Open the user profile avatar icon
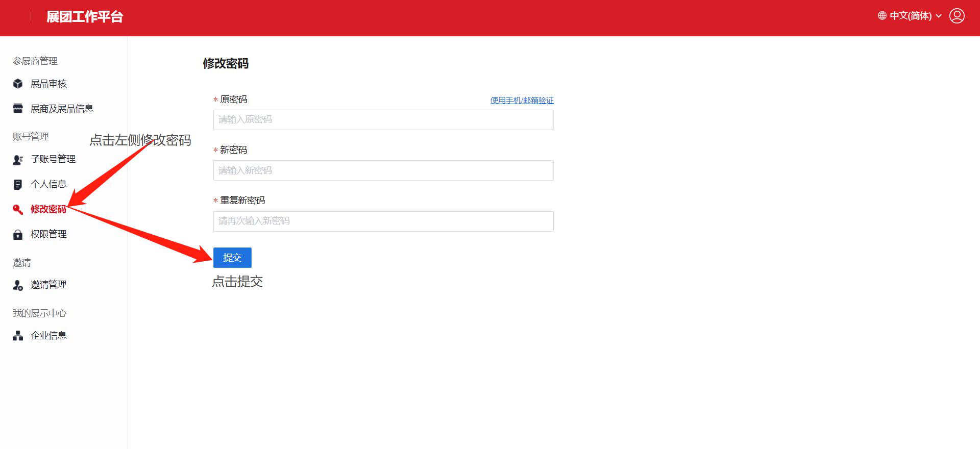The width and height of the screenshot is (980, 449). point(957,16)
